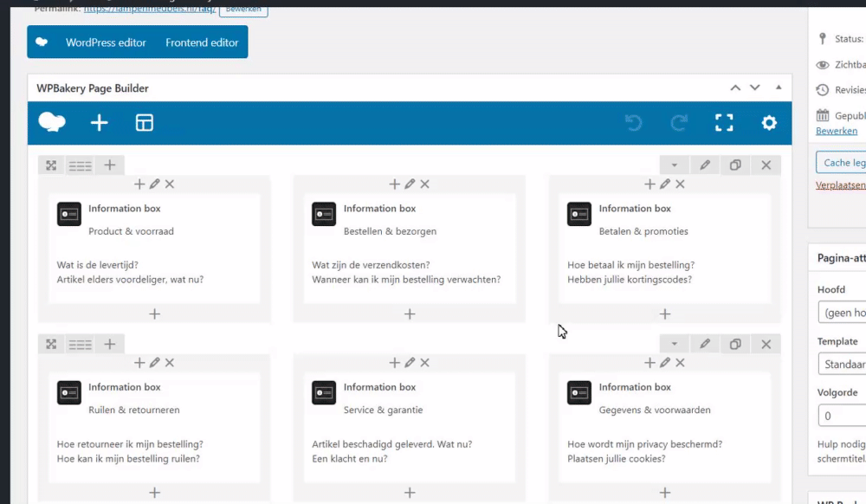Image resolution: width=866 pixels, height=504 pixels.
Task: Delete the second row
Action: [766, 344]
